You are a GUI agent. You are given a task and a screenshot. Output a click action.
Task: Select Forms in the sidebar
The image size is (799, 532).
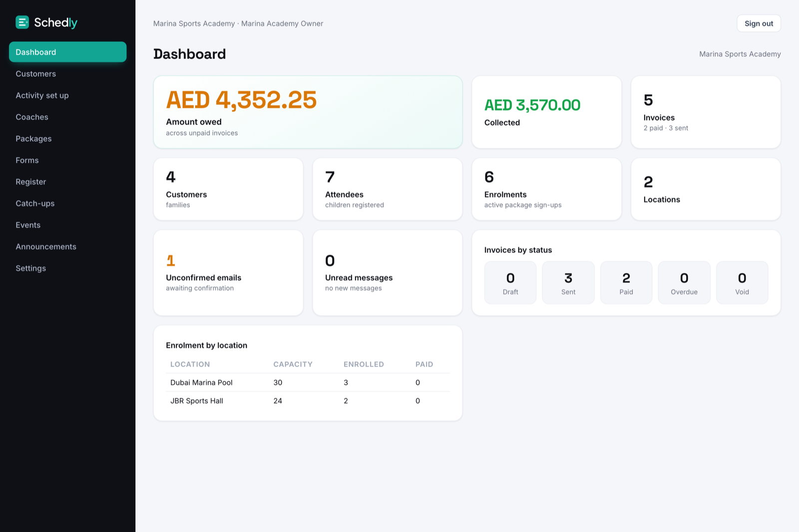pyautogui.click(x=67, y=160)
